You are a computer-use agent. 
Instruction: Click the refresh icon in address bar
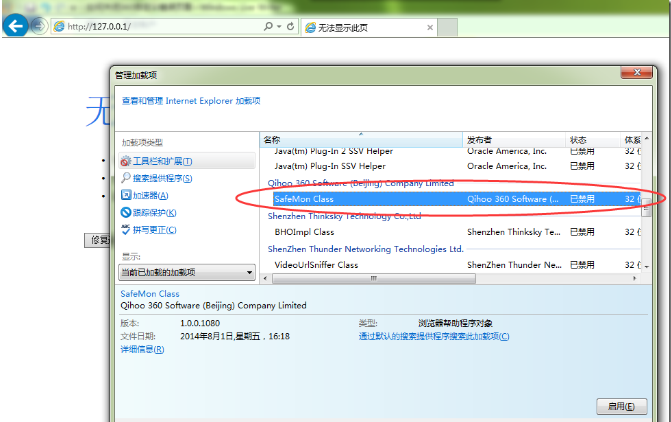tap(291, 27)
